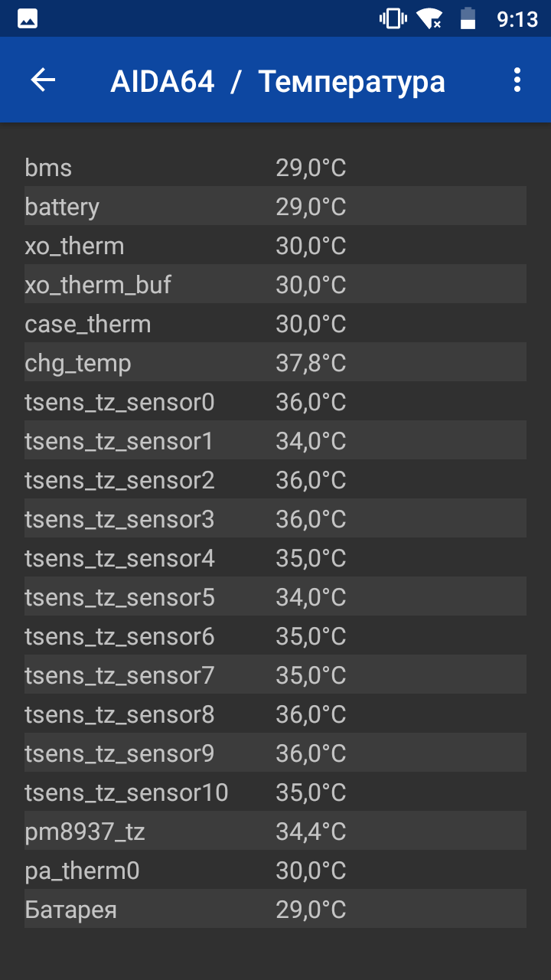This screenshot has height=980, width=551.
Task: Tap the battery status icon
Action: (468, 18)
